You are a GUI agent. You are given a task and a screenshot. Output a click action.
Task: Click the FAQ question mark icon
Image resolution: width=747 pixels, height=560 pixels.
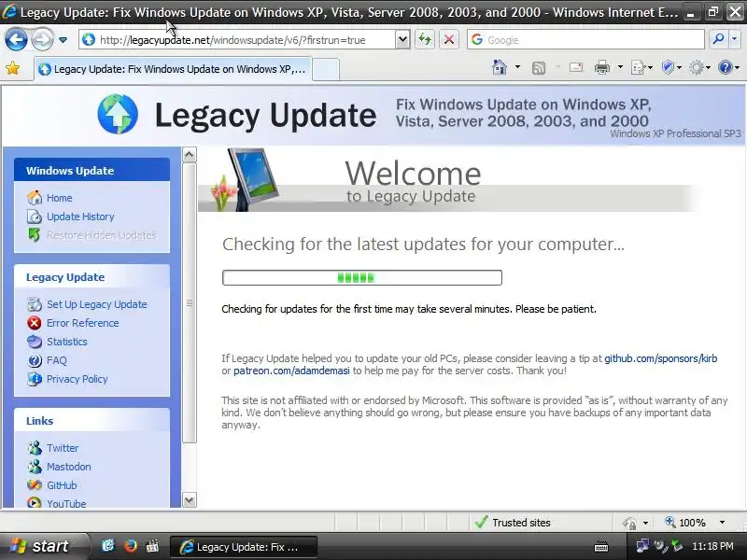click(35, 360)
